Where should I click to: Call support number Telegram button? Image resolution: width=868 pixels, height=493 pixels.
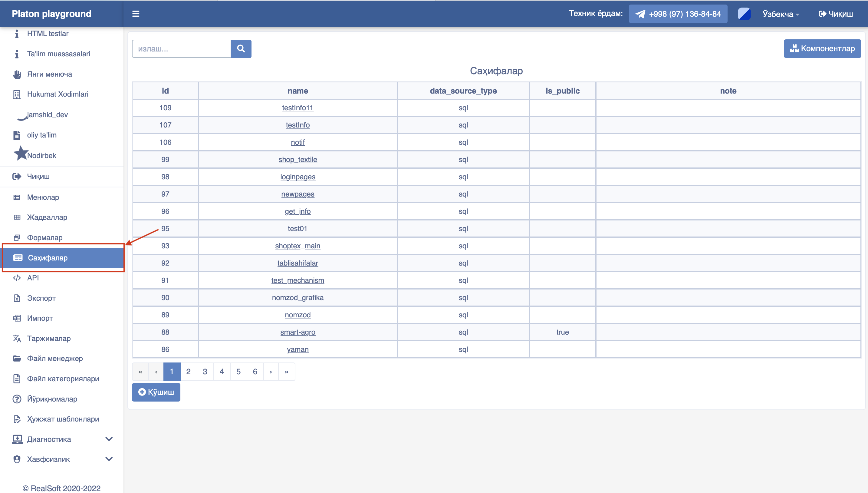678,14
